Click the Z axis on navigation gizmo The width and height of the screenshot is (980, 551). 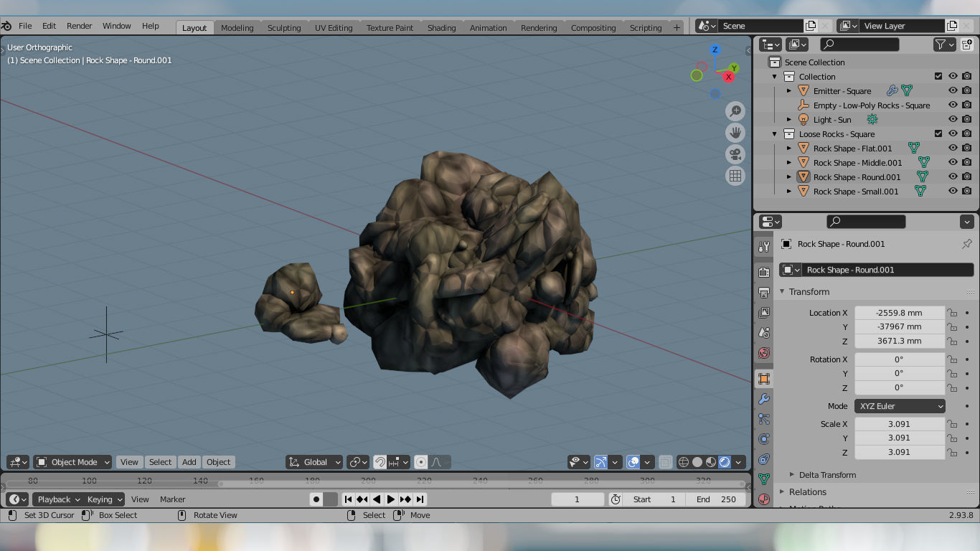pos(715,50)
